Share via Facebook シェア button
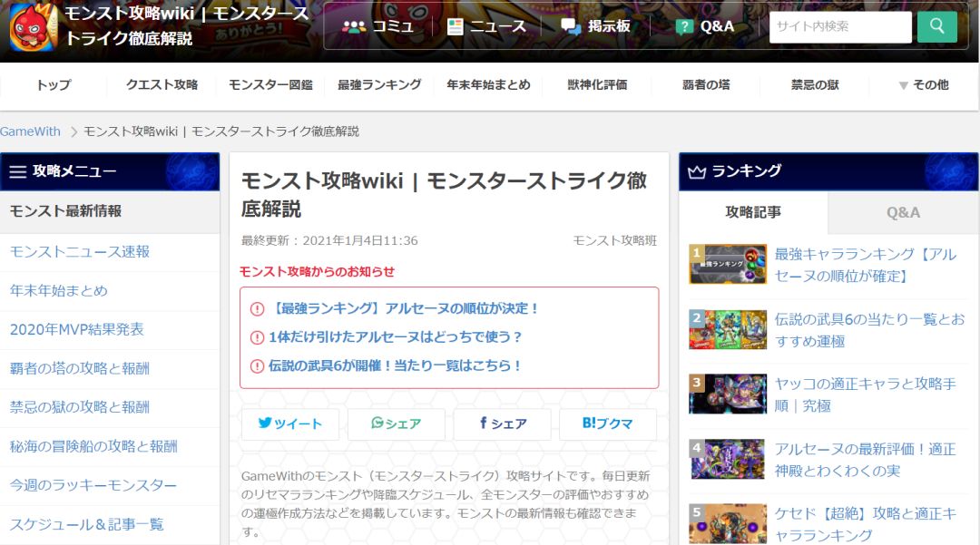This screenshot has height=545, width=980. (x=503, y=423)
